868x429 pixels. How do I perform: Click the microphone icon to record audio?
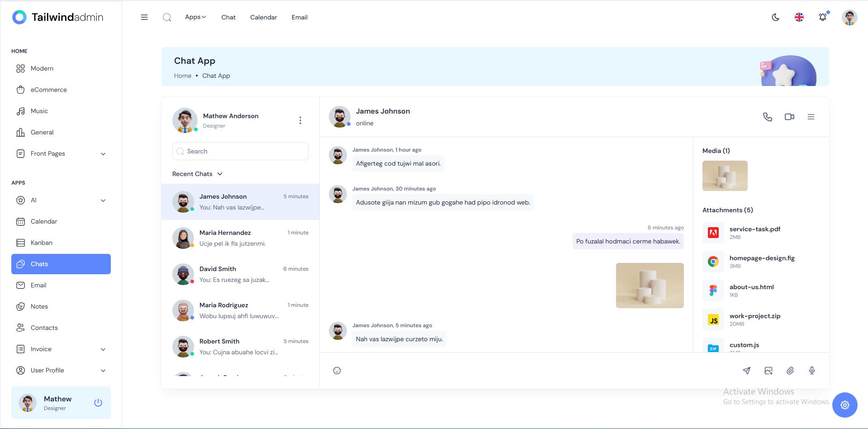coord(811,371)
